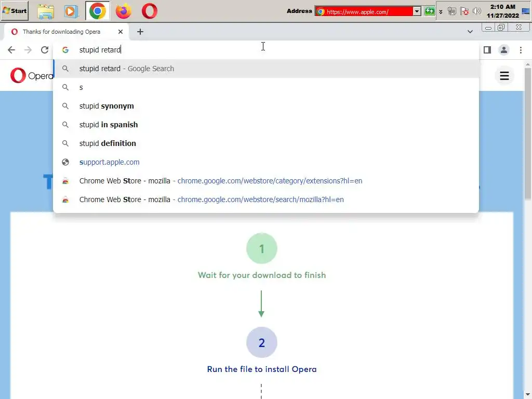Open Chrome's three-dot menu

pyautogui.click(x=521, y=50)
